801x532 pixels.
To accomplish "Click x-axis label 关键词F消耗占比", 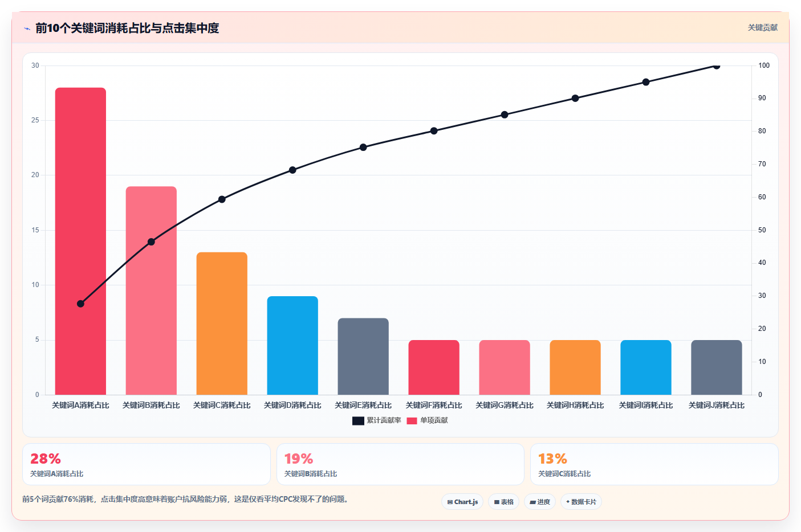I will click(434, 406).
